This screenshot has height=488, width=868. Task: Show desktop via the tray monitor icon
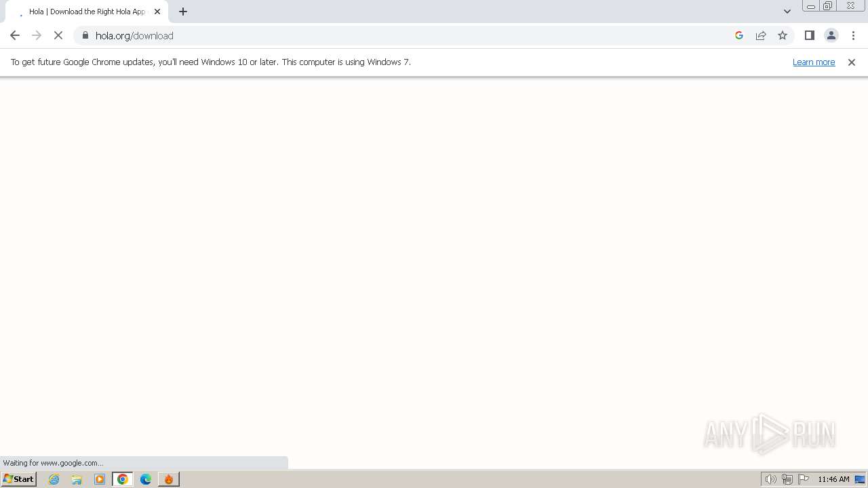pos(860,479)
